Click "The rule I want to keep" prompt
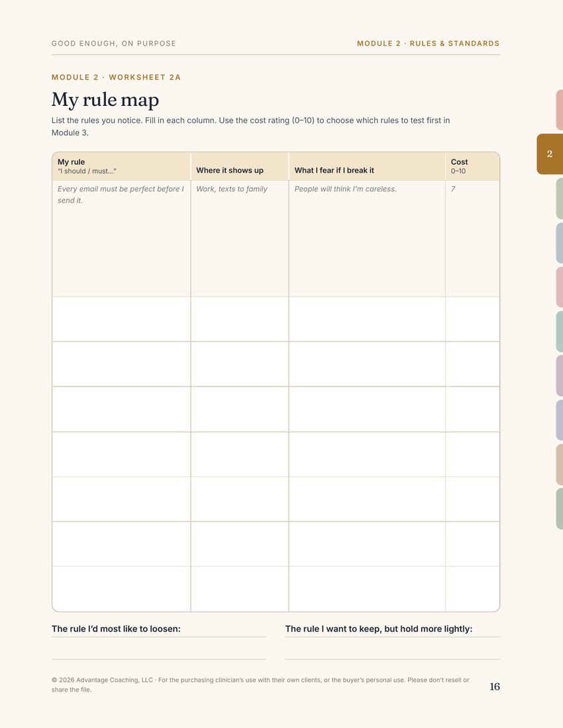 coord(379,629)
